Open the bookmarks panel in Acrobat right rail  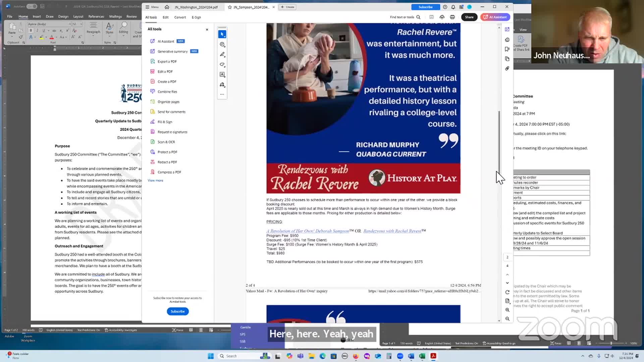[x=507, y=49]
